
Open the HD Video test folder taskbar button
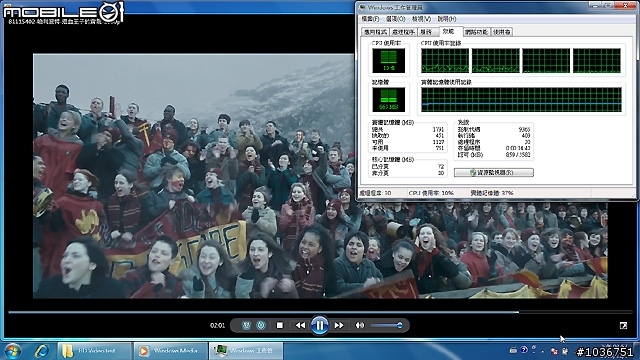95,351
